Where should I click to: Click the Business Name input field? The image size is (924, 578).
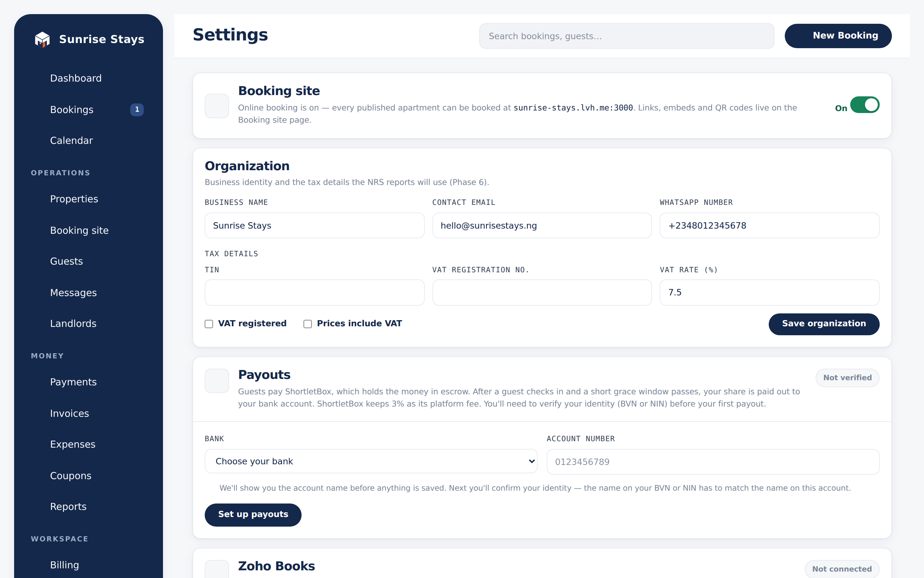tap(315, 226)
